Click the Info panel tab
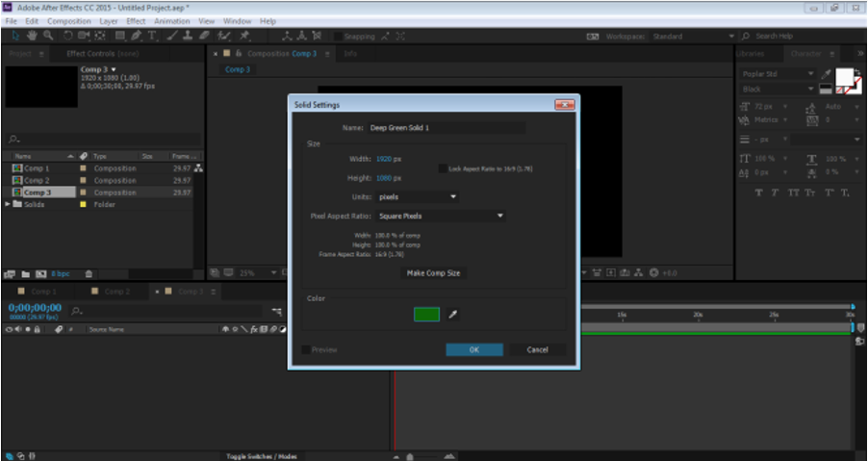Viewport: 868px width, 461px height. [350, 54]
